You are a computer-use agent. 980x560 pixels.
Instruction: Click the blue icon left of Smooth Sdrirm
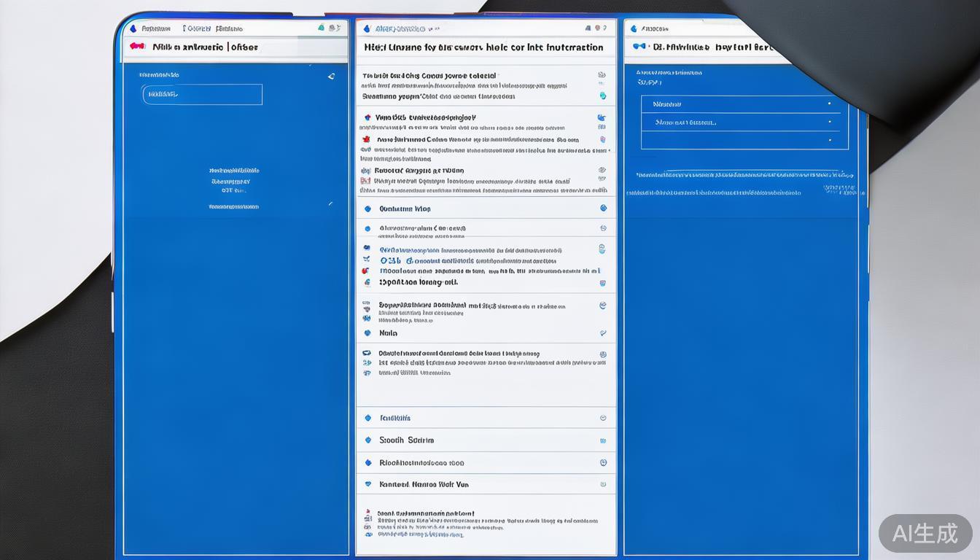(367, 440)
